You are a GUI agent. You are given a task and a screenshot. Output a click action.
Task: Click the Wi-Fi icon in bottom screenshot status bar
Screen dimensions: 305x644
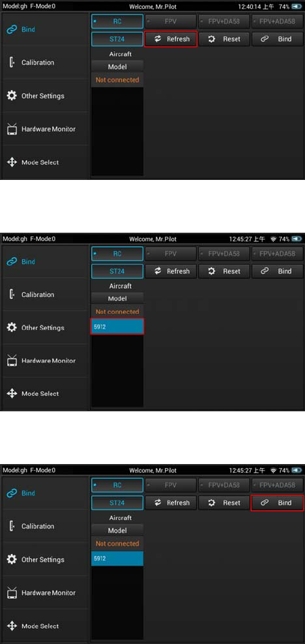pyautogui.click(x=274, y=470)
